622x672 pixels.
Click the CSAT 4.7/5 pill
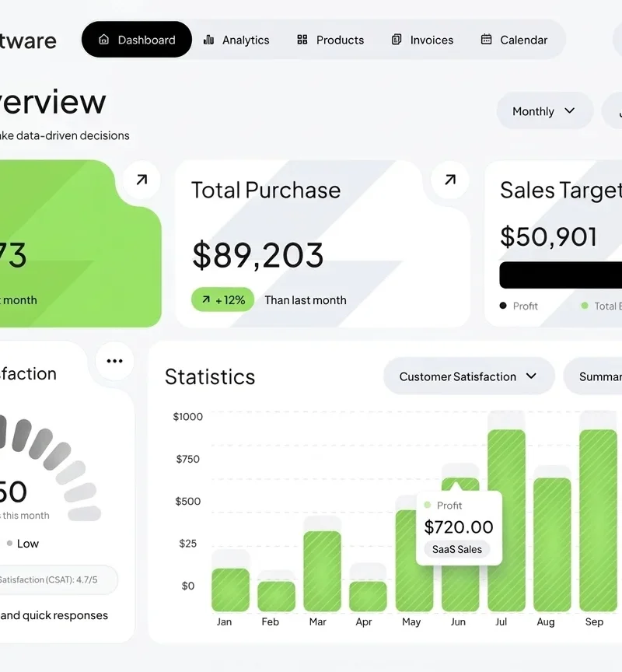coord(59,579)
